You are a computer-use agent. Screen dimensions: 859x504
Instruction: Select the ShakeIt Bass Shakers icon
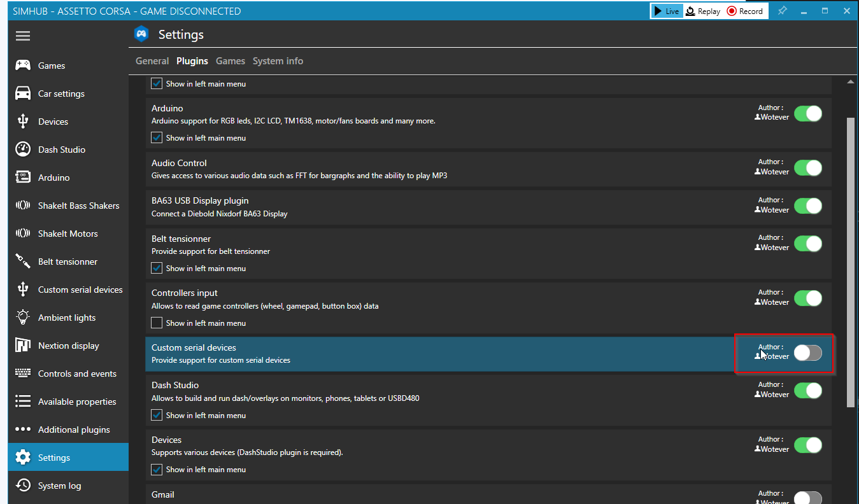(22, 205)
